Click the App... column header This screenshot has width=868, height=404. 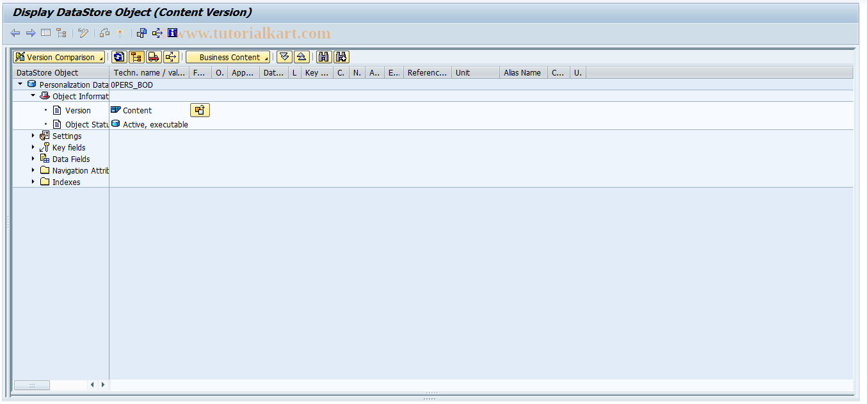[243, 72]
